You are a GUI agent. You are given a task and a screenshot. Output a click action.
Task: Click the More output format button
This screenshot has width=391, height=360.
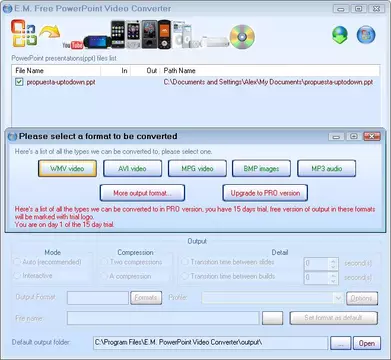click(142, 193)
